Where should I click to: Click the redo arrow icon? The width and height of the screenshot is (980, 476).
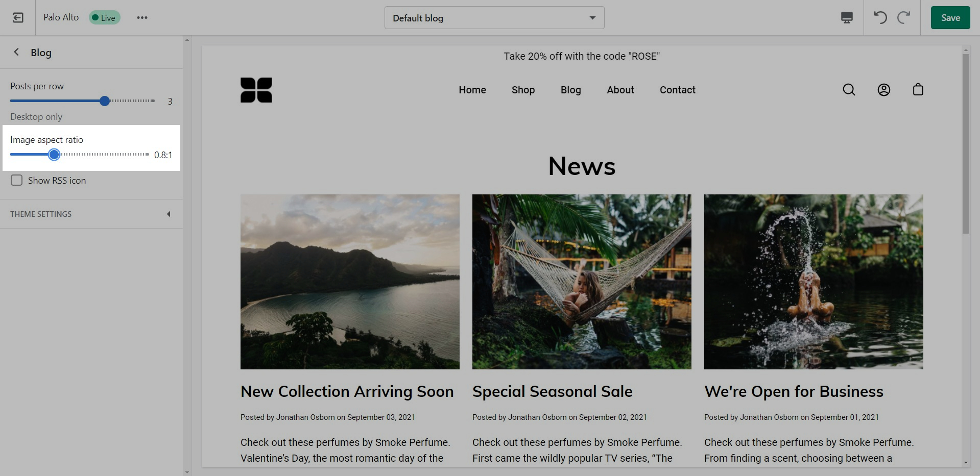coord(903,18)
